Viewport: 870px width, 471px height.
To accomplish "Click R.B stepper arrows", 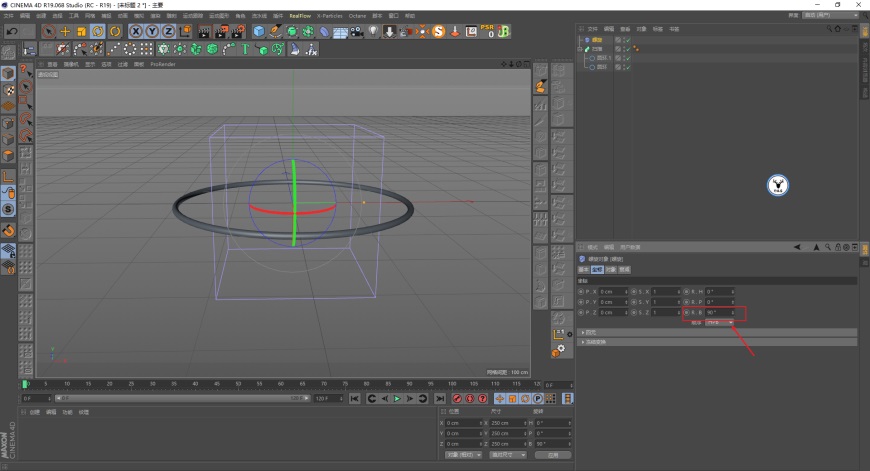I will coord(732,313).
